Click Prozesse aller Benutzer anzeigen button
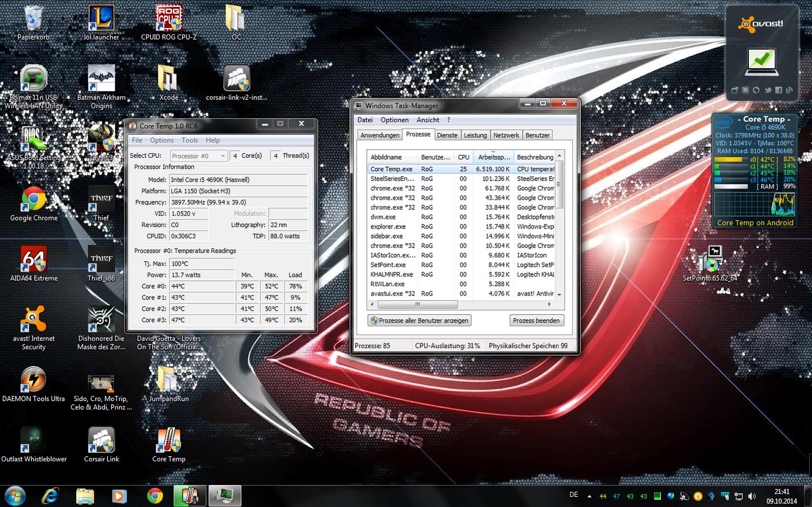The height and width of the screenshot is (507, 812). (x=419, y=320)
